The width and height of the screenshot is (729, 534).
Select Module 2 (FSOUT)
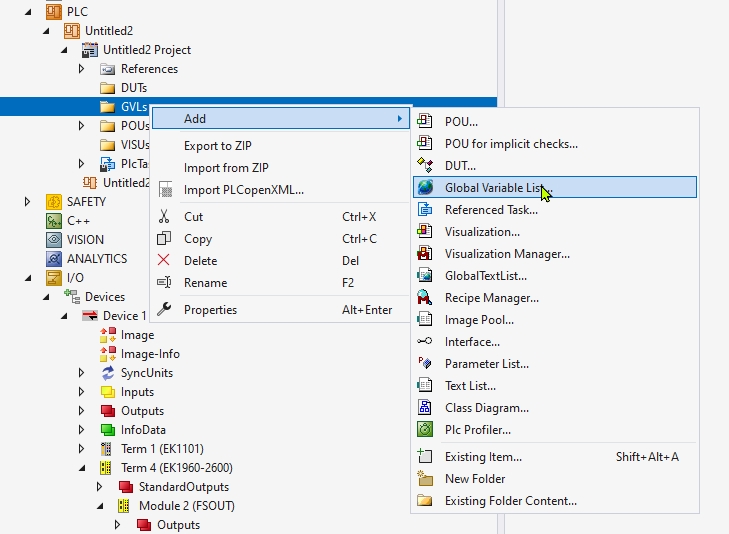[186, 506]
